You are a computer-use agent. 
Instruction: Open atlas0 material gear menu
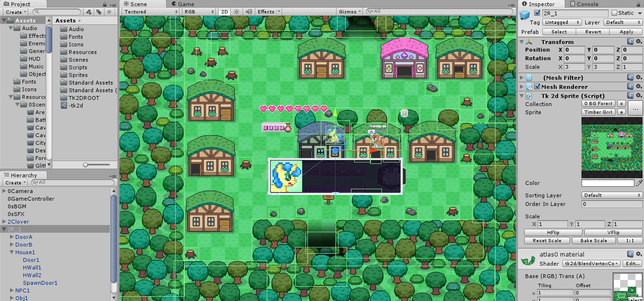point(638,254)
